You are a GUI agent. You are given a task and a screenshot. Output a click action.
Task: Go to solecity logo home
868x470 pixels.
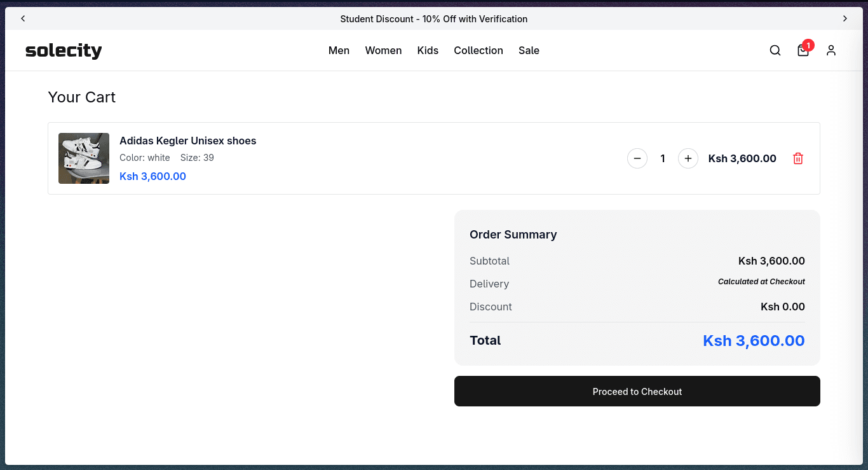[64, 50]
